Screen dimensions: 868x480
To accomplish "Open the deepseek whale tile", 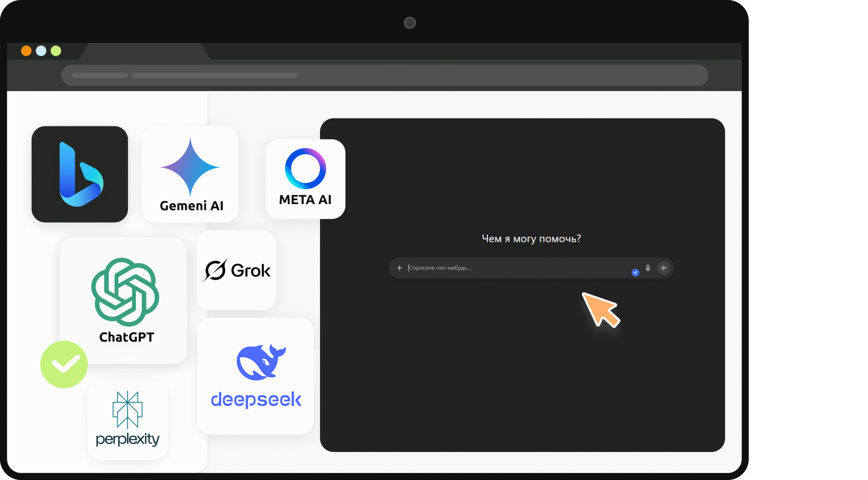I will pyautogui.click(x=256, y=376).
